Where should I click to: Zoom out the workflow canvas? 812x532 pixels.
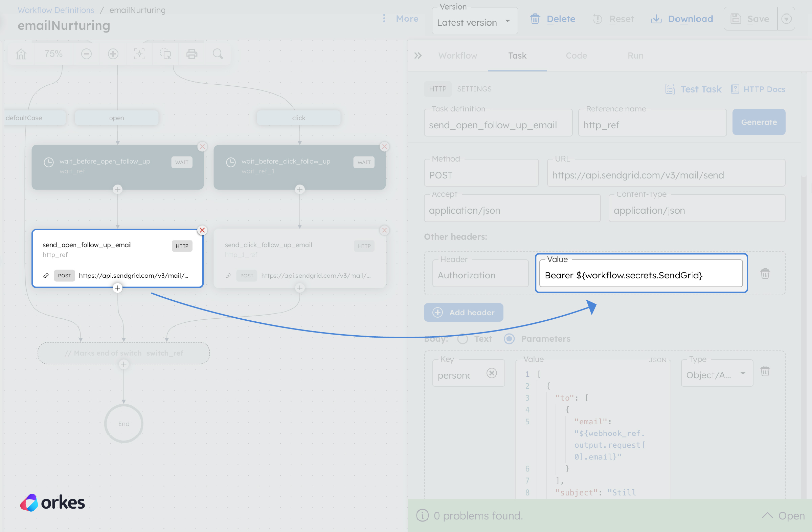[x=86, y=54]
